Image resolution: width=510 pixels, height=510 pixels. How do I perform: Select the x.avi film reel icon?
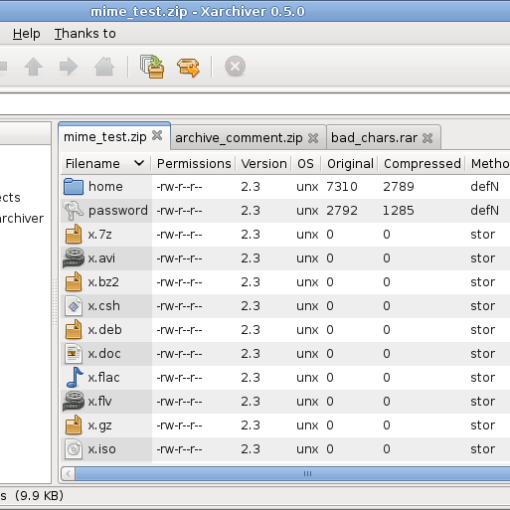tap(73, 258)
